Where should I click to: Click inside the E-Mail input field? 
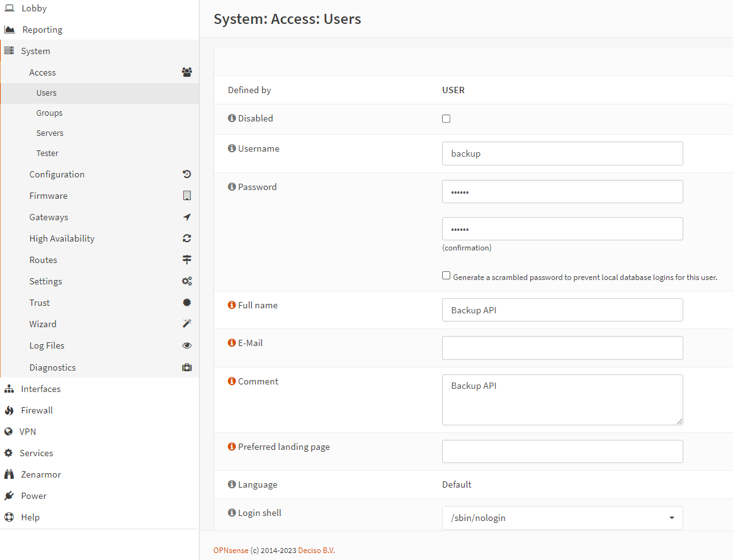tap(562, 348)
